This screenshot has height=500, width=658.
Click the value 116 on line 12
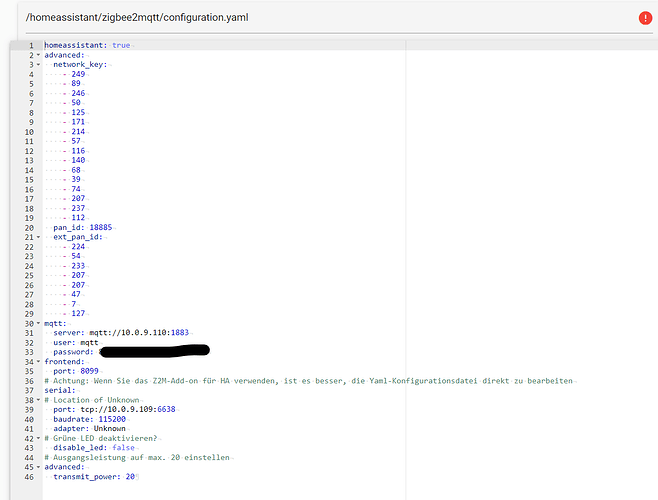point(78,151)
